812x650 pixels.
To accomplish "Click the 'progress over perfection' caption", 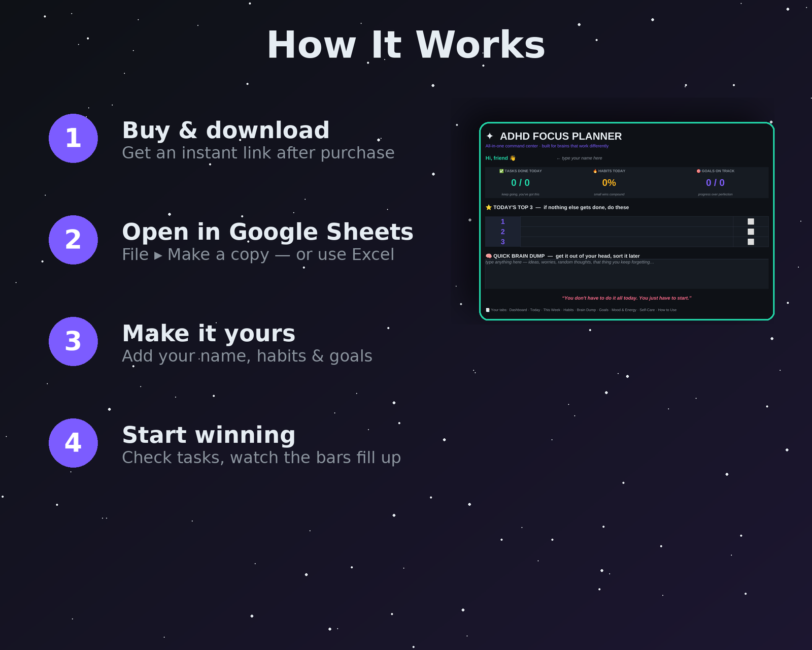I will (x=715, y=194).
